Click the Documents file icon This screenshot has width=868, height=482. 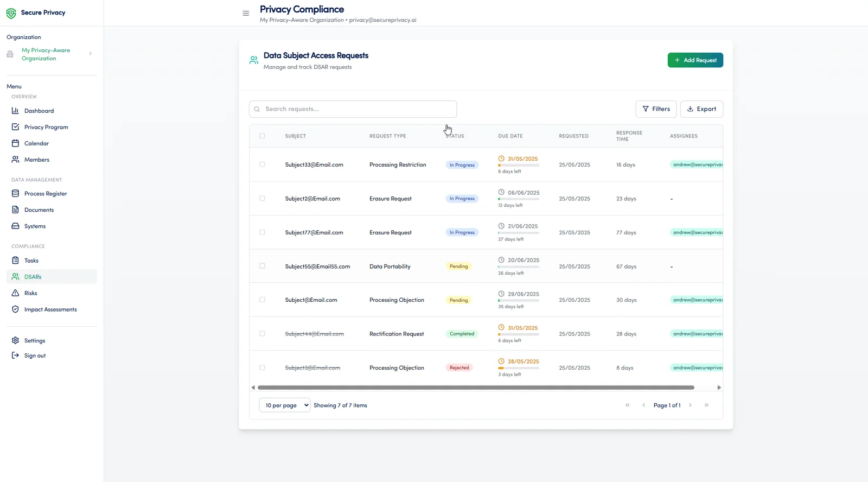15,210
